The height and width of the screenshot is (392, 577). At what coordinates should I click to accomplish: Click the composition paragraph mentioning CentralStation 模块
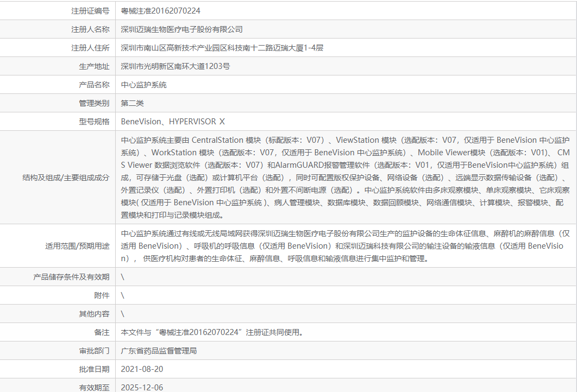coord(345,178)
